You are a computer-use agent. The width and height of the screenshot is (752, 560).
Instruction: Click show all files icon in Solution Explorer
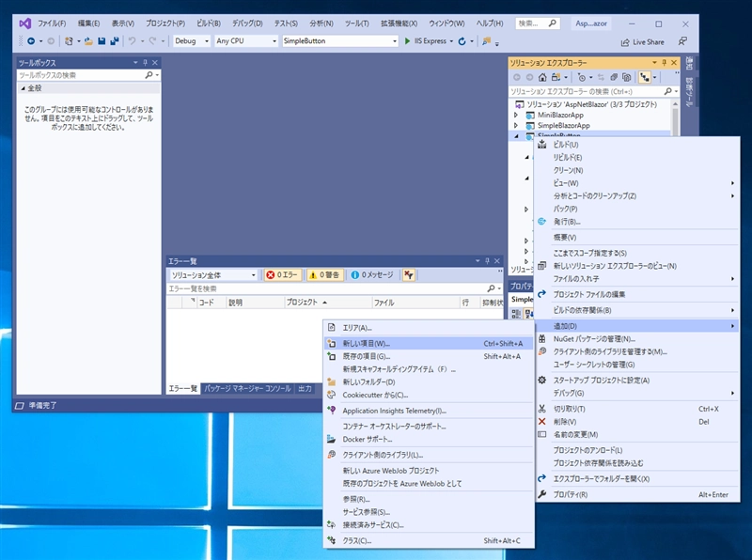coord(626,77)
